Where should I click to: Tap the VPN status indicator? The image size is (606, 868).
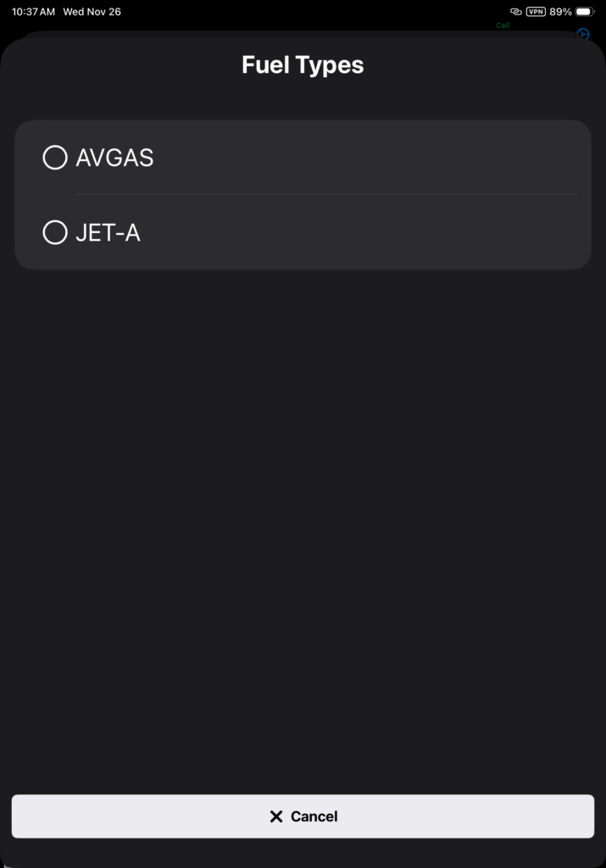click(x=536, y=12)
